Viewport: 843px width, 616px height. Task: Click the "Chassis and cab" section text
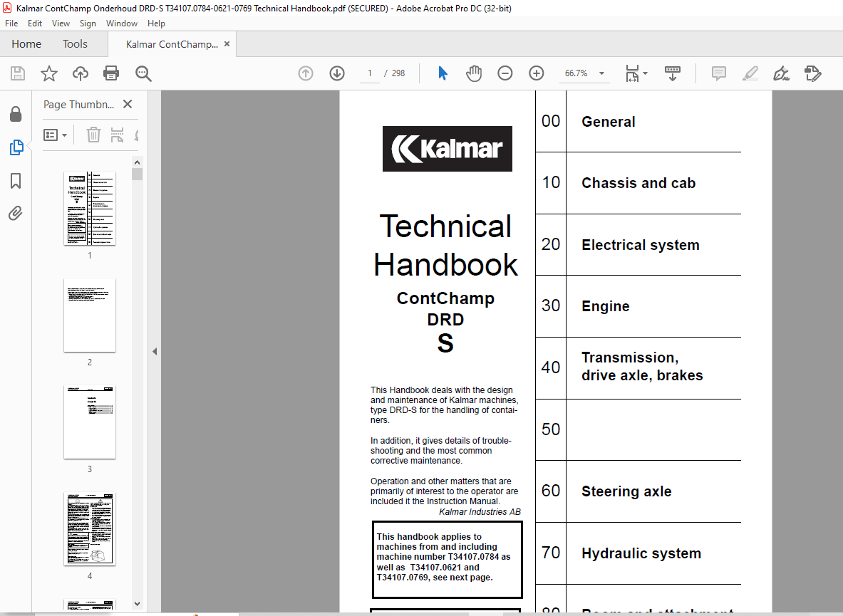click(638, 183)
